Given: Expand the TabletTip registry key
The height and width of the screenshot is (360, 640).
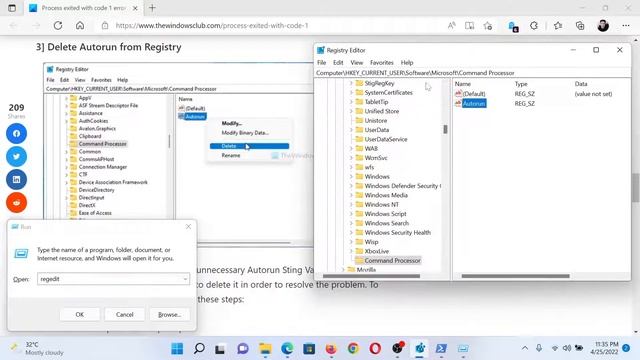Looking at the screenshot, I should pos(351,102).
